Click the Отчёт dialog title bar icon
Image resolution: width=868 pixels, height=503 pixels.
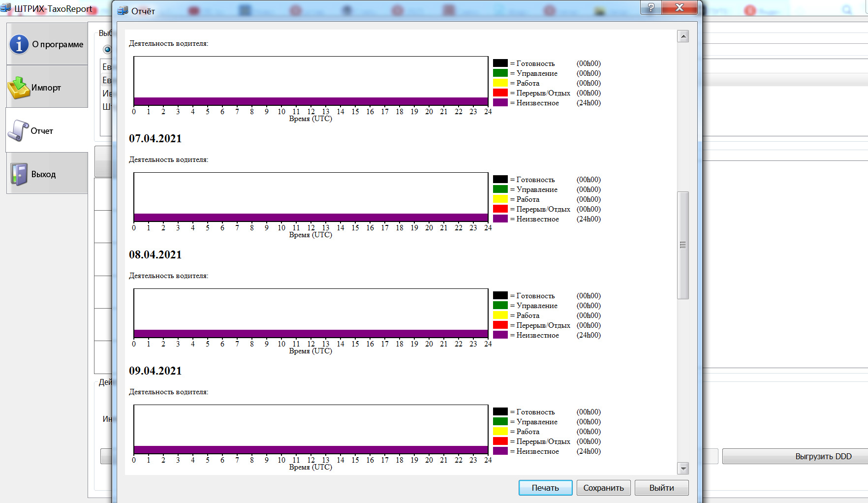pos(123,11)
